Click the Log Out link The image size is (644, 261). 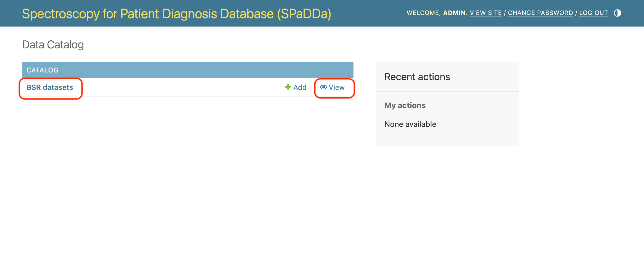tap(593, 13)
